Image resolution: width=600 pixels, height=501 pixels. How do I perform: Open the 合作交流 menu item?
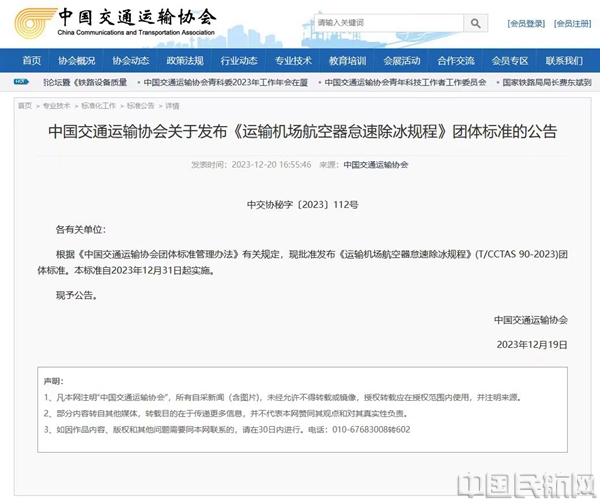[456, 60]
